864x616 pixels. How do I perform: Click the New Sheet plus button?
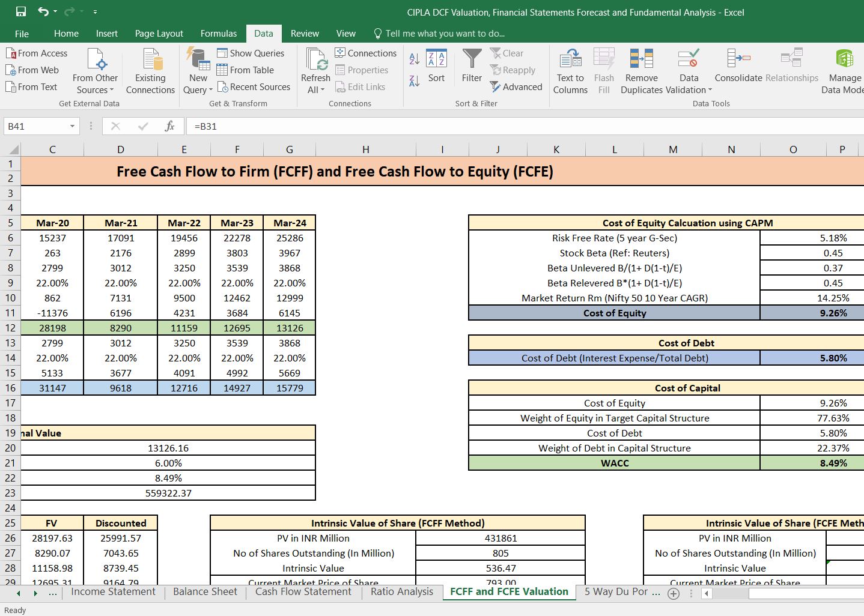pos(674,593)
